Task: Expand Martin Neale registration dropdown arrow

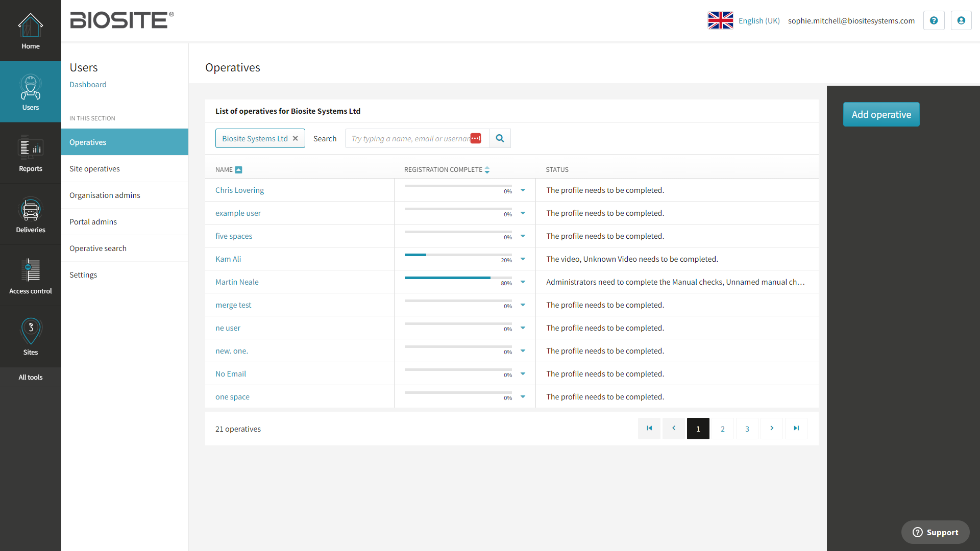Action: (523, 282)
